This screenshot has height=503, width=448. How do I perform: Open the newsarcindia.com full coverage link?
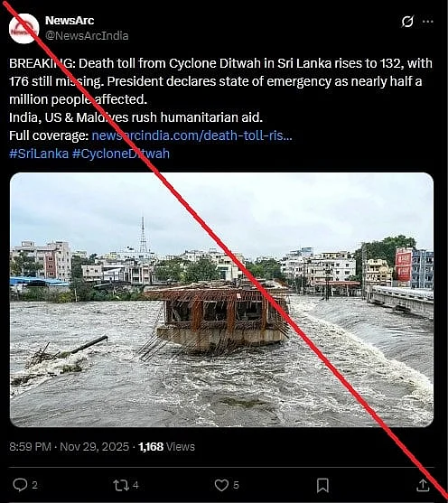click(191, 135)
